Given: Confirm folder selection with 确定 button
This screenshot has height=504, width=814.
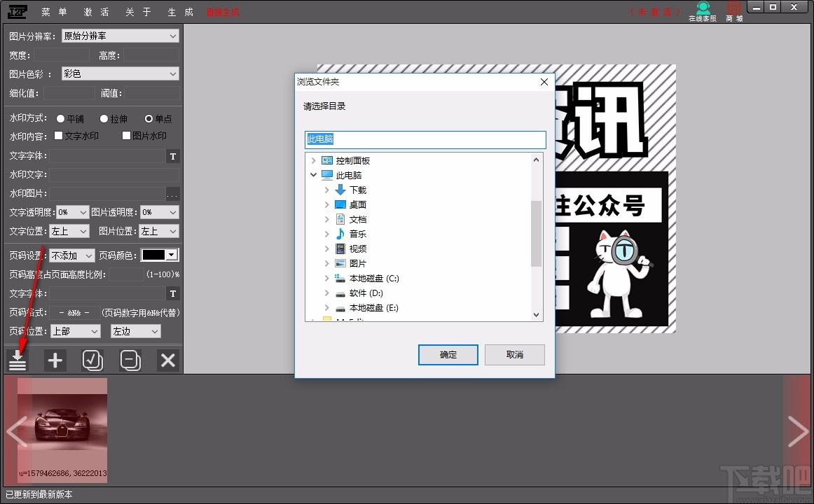Looking at the screenshot, I should point(448,354).
